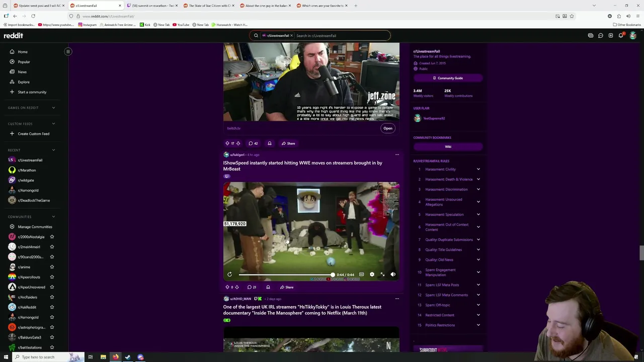Open File Explorer from the taskbar
Viewport: 644px width, 362px height.
[103, 357]
